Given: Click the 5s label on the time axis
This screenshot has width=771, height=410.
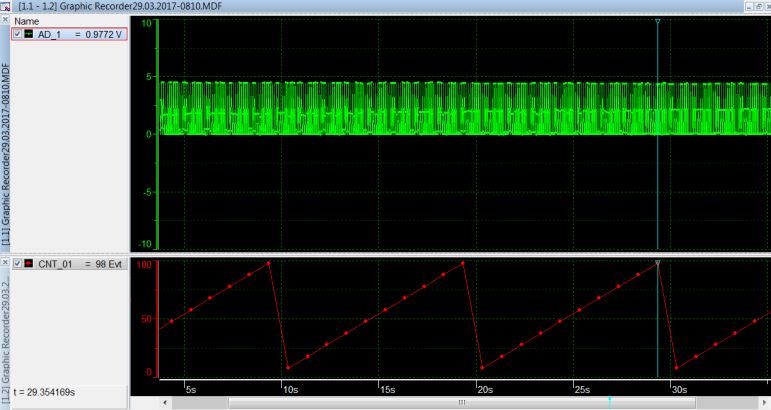Looking at the screenshot, I should point(191,389).
